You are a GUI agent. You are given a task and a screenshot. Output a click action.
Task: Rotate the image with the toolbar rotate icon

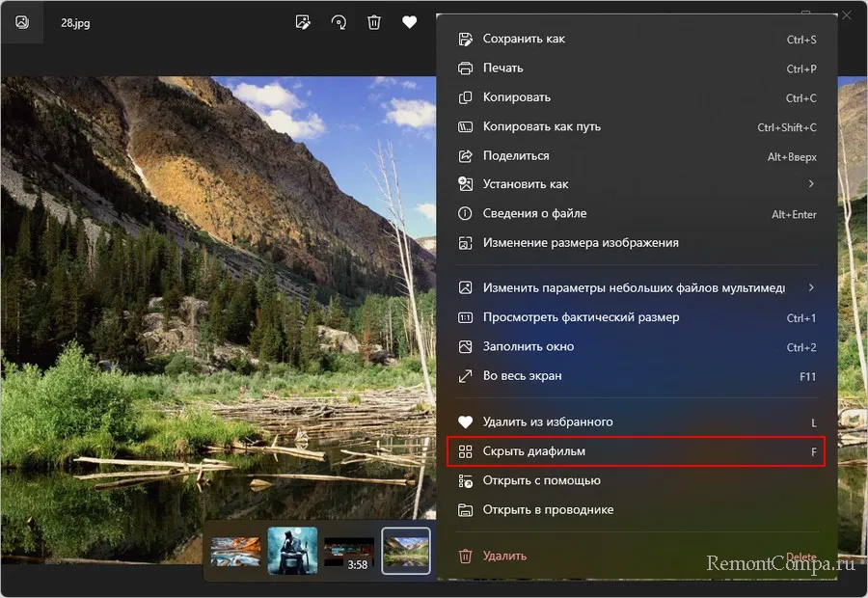pos(339,22)
